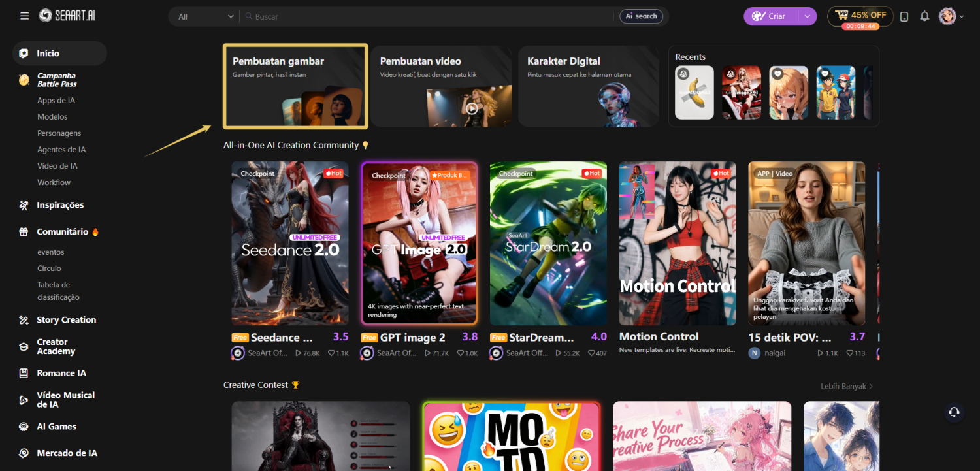Open the mobile app phone icon
The width and height of the screenshot is (980, 471).
(904, 16)
